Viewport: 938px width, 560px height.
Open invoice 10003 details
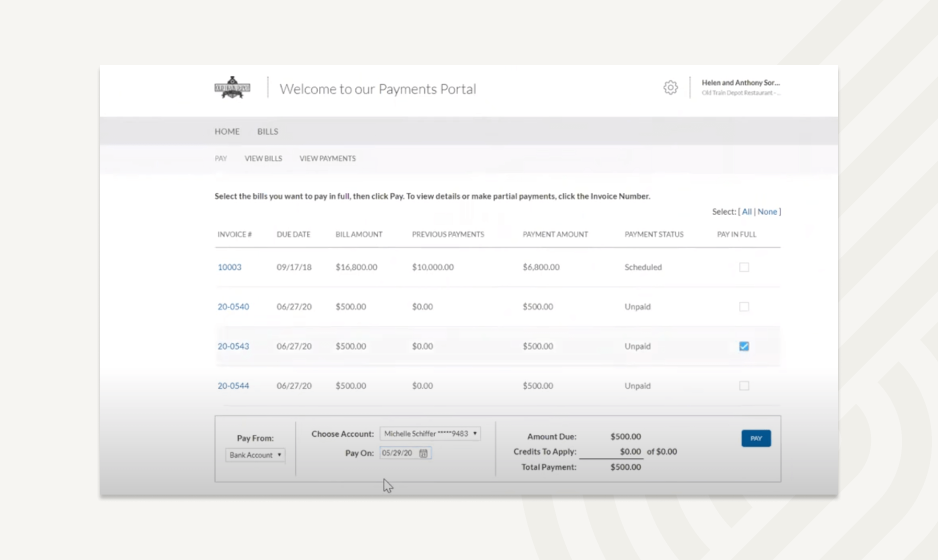[x=229, y=267]
